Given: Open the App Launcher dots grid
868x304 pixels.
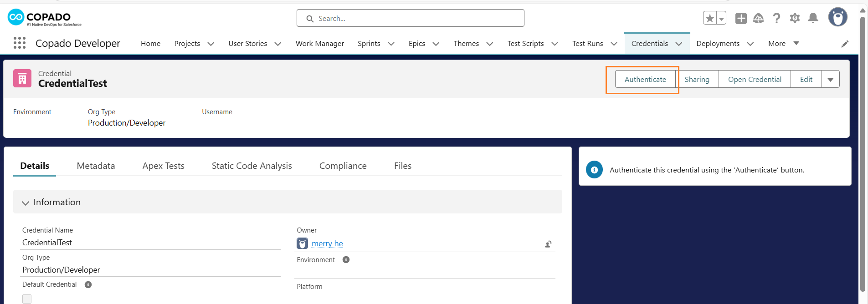Looking at the screenshot, I should tap(20, 43).
